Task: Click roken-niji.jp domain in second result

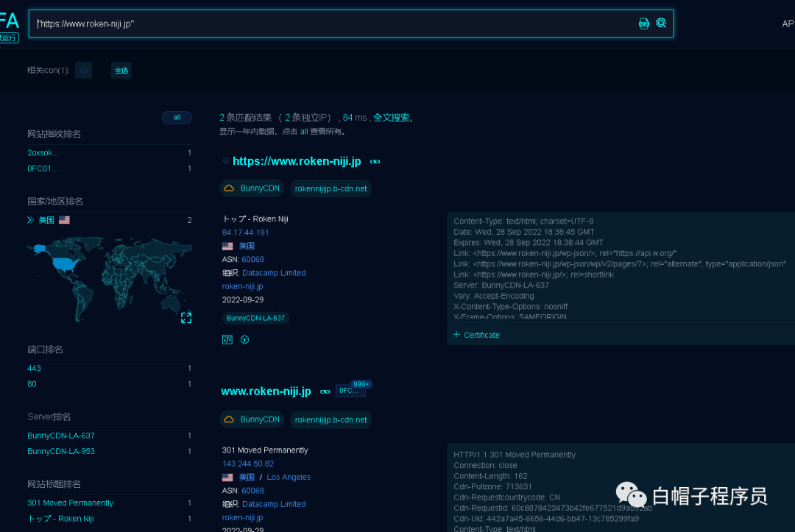Action: pos(242,517)
